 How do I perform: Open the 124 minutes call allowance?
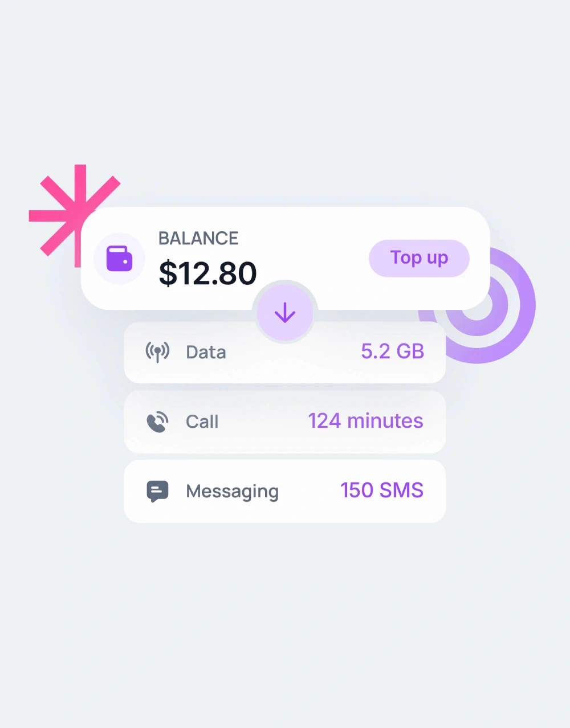click(x=365, y=421)
